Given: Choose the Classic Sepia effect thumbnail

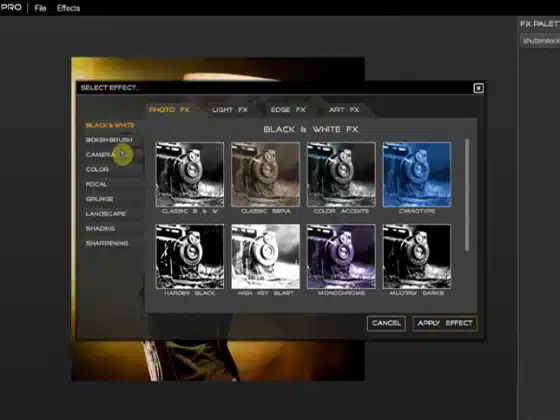Looking at the screenshot, I should click(x=266, y=174).
